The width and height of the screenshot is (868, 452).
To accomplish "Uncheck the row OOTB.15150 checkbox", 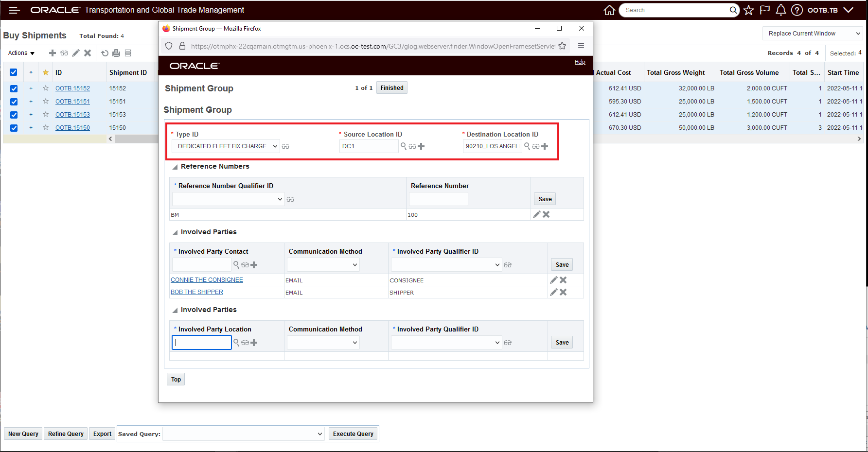I will (14, 128).
